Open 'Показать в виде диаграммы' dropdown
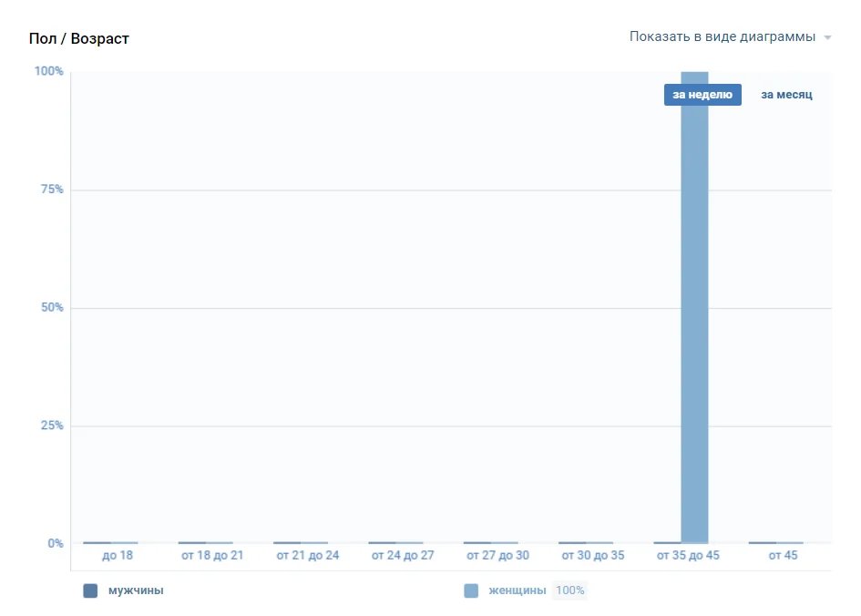 [x=722, y=37]
